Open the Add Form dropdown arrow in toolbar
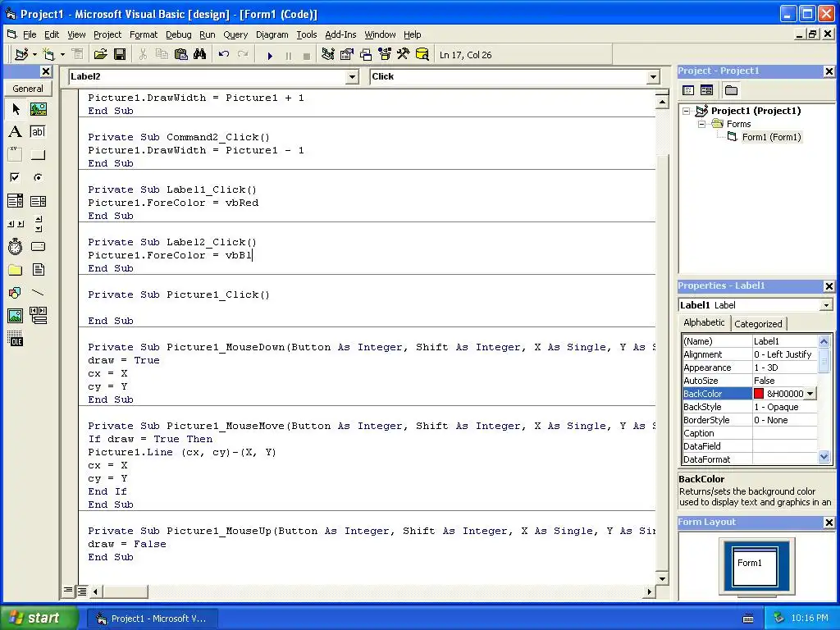840x630 pixels. 62,55
